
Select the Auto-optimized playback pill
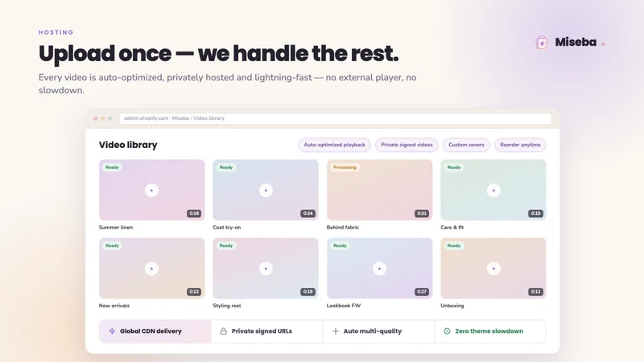(334, 145)
